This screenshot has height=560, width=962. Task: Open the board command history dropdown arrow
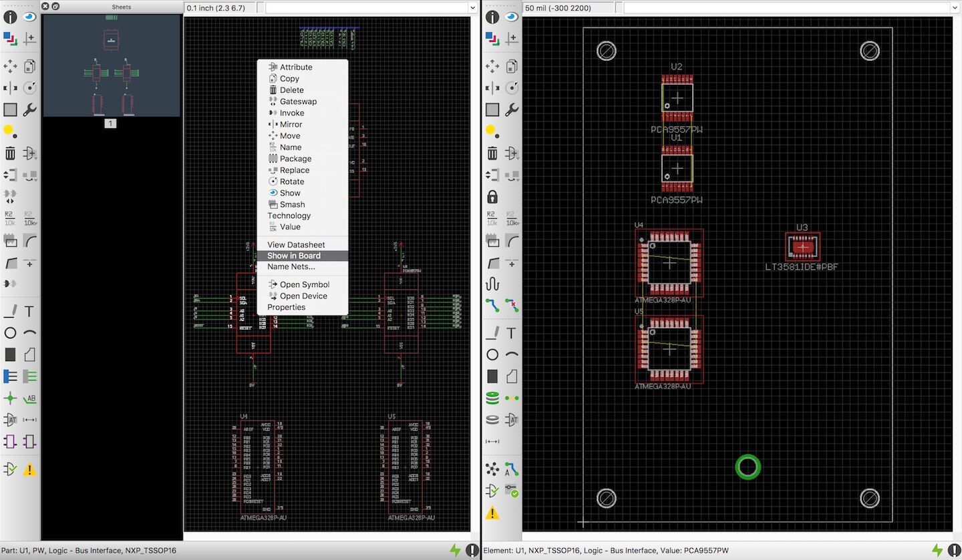point(955,8)
